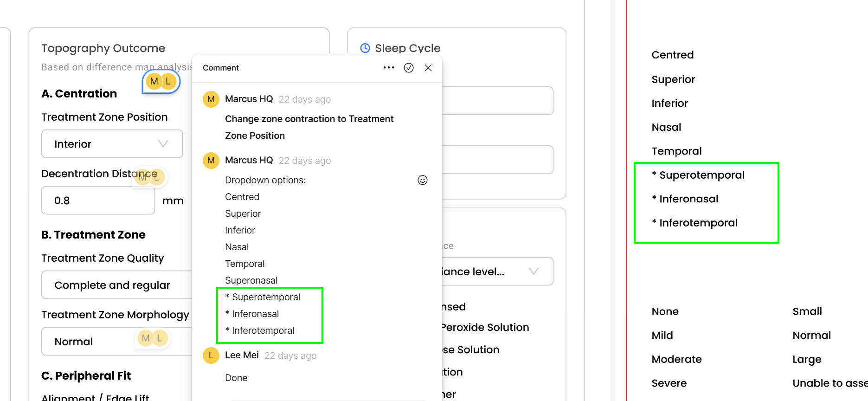Open the comment more options ellipsis menu
This screenshot has width=868, height=401.
388,68
